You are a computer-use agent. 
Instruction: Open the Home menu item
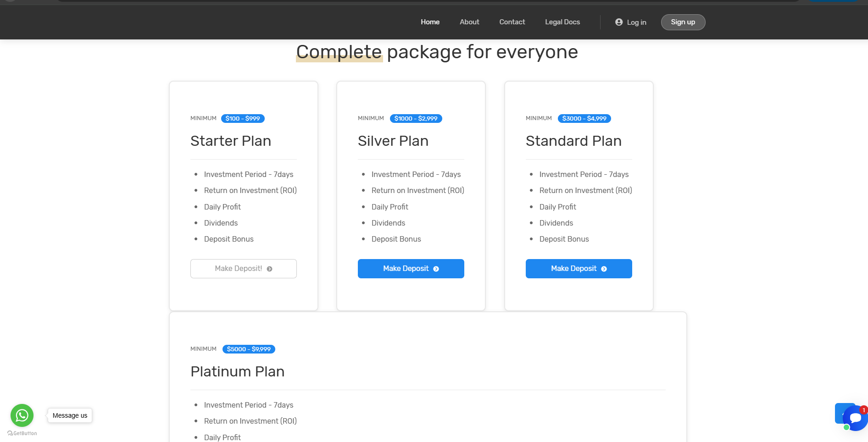(x=430, y=22)
